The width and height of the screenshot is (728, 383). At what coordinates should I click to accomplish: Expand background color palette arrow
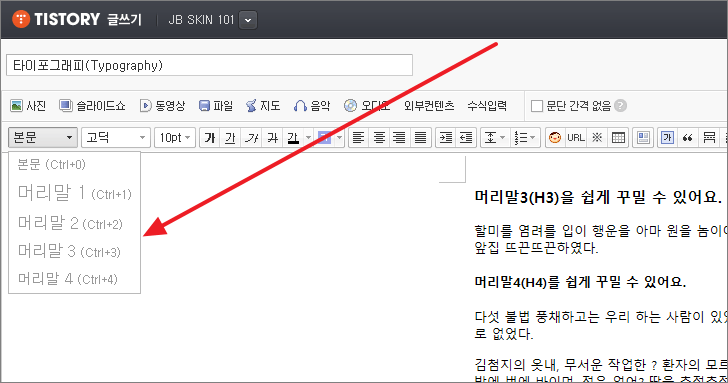pyautogui.click(x=339, y=137)
